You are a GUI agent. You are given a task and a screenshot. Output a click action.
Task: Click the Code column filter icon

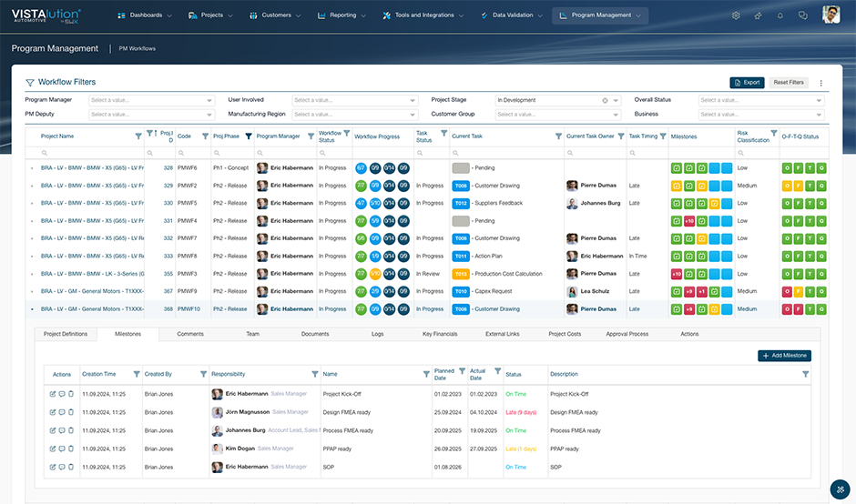point(205,136)
